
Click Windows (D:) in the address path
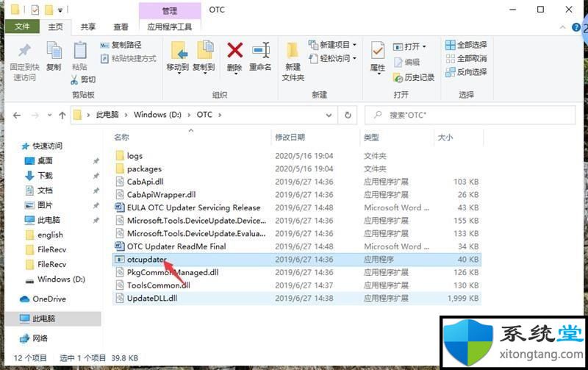pyautogui.click(x=157, y=115)
